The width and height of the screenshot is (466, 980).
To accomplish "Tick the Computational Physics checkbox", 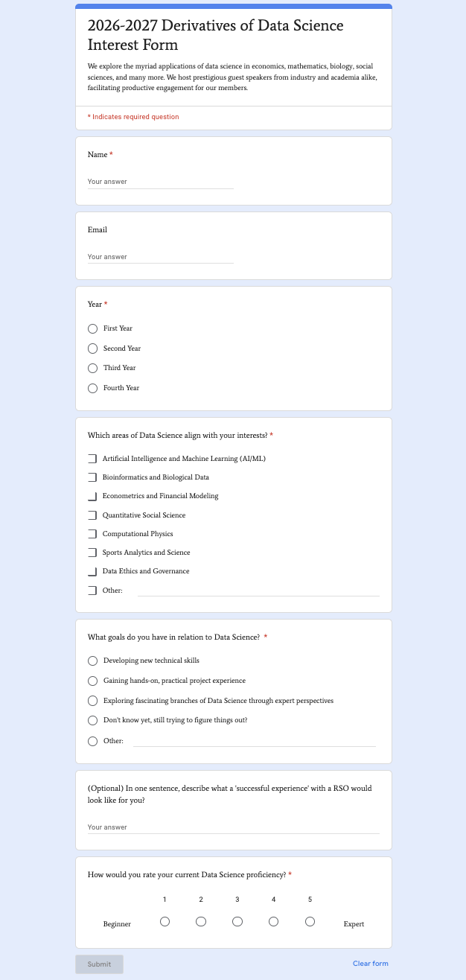I will point(92,534).
